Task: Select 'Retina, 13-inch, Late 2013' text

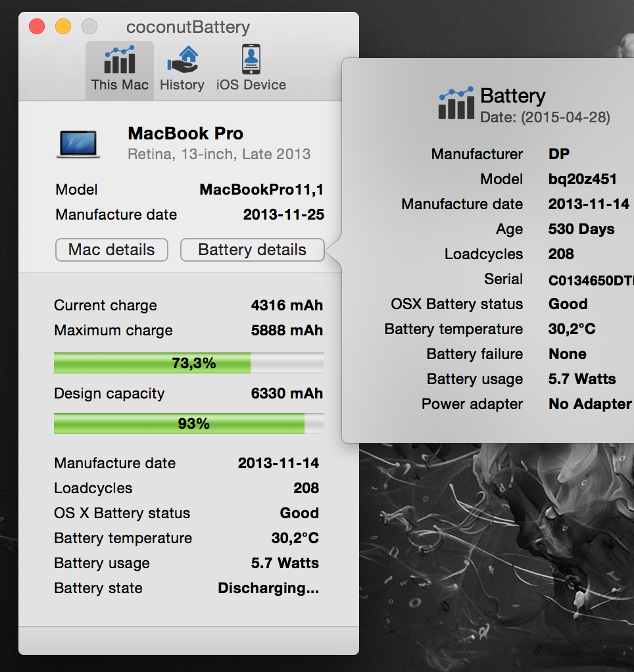Action: [219, 154]
